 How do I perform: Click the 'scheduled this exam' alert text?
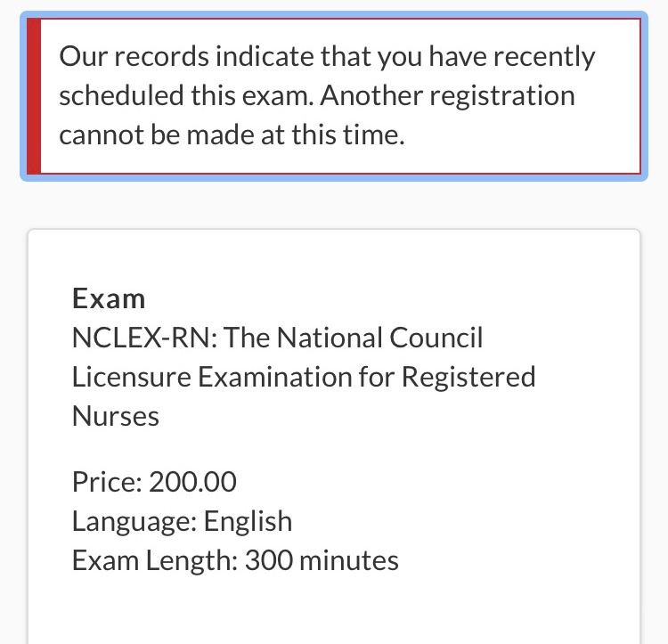(183, 96)
